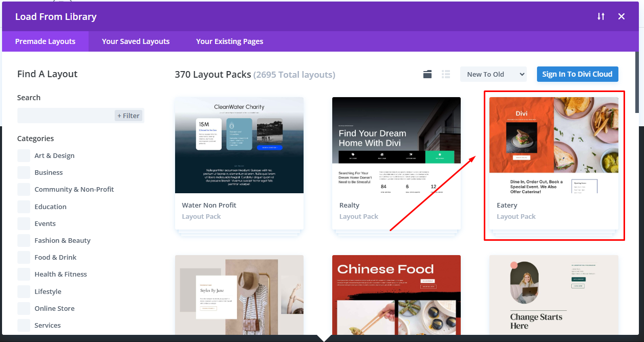Click Sign In To Divi Cloud button
Viewport: 644px width, 342px height.
point(577,74)
